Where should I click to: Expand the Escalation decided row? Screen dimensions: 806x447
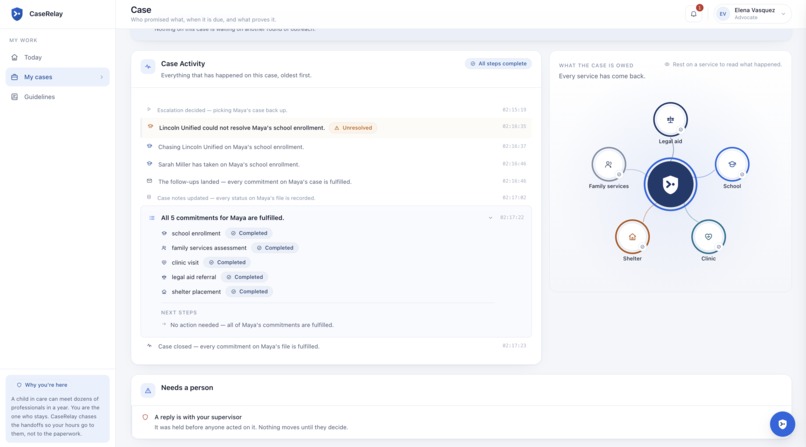coord(336,110)
